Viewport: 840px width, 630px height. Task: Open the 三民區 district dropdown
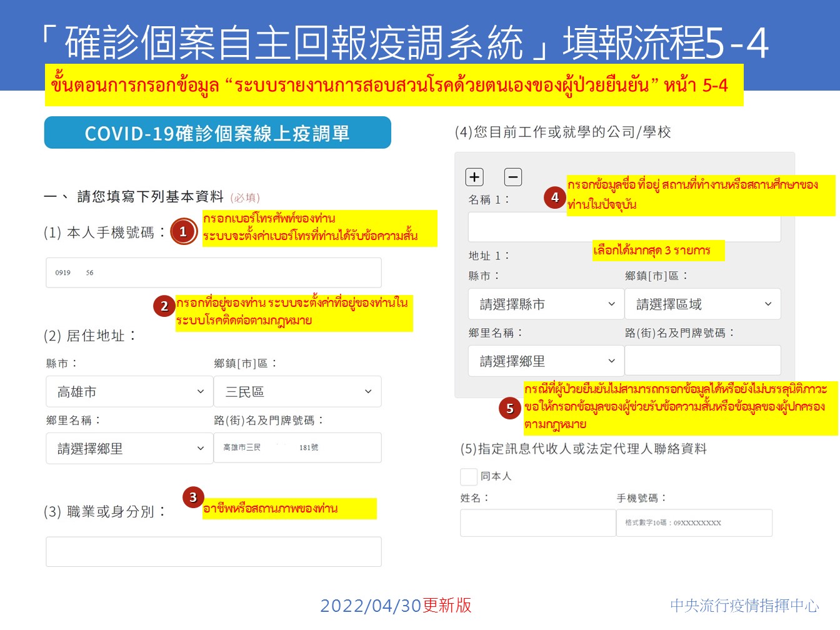(297, 392)
